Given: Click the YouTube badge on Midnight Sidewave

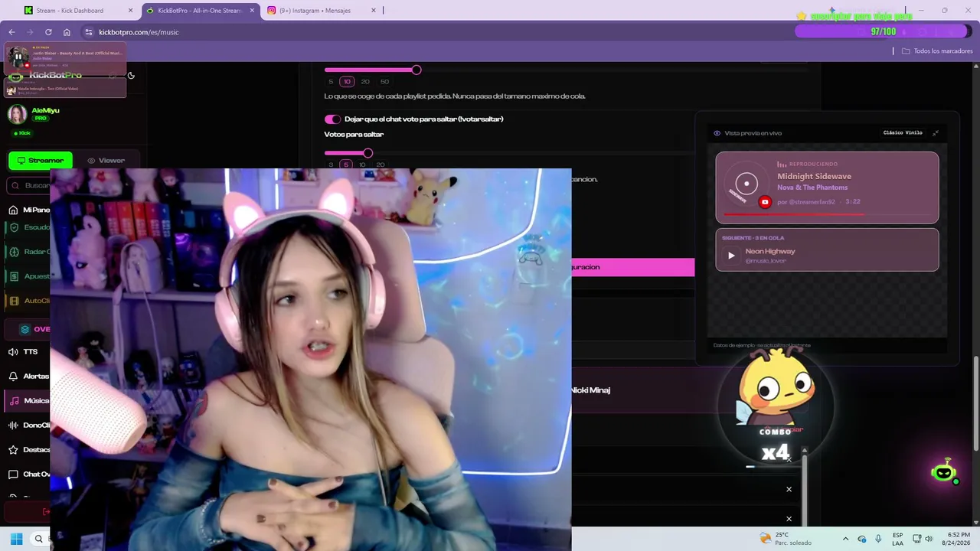Looking at the screenshot, I should 765,202.
